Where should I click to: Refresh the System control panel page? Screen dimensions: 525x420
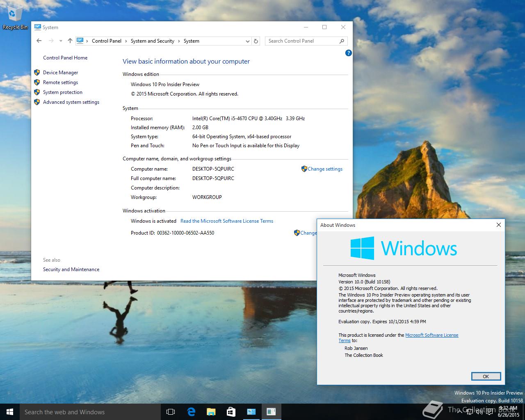pyautogui.click(x=256, y=41)
